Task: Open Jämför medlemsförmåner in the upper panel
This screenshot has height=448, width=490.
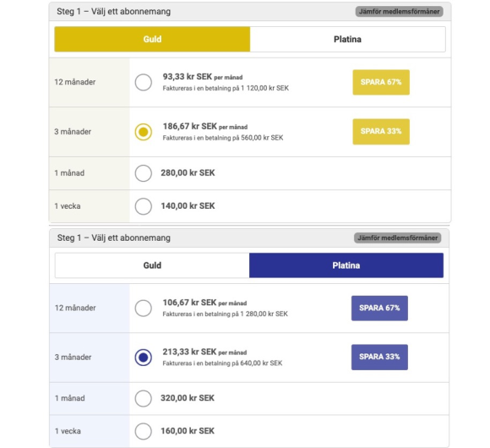Action: click(x=399, y=12)
